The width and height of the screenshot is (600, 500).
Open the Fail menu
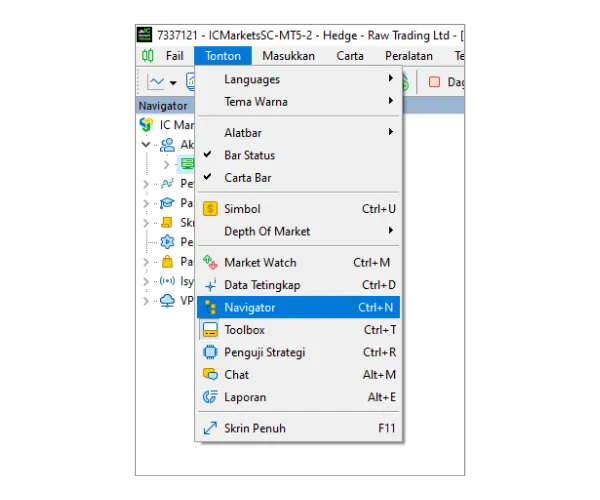pyautogui.click(x=174, y=56)
